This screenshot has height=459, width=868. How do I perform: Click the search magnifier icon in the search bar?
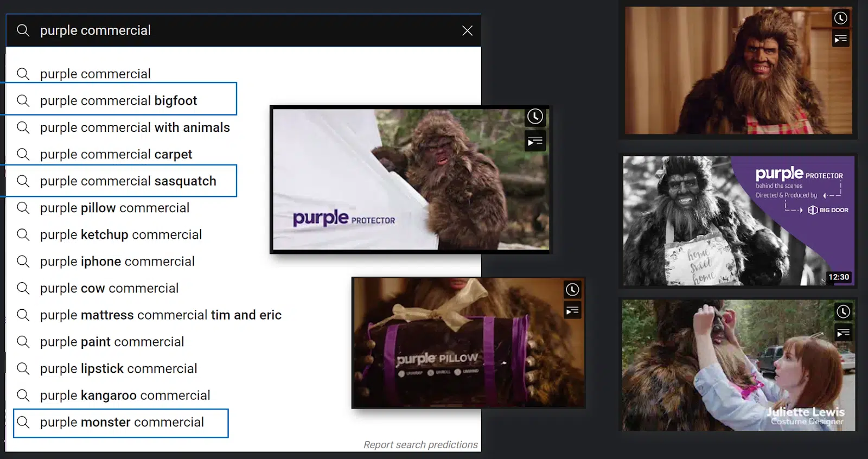click(x=23, y=30)
